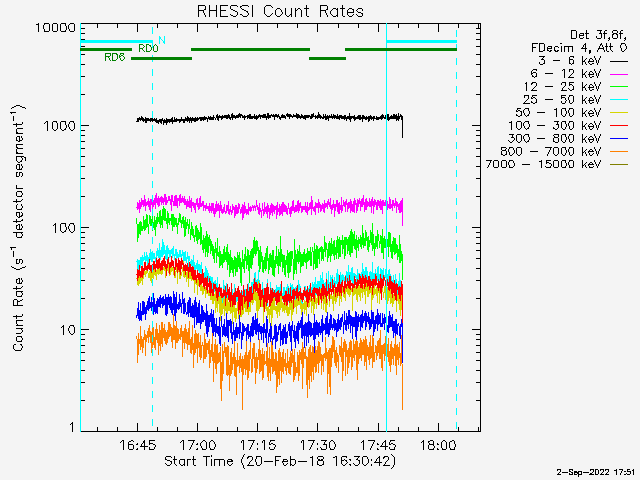The height and width of the screenshot is (480, 640).
Task: Select the 25 - 50 keV legend label
Action: click(x=562, y=100)
